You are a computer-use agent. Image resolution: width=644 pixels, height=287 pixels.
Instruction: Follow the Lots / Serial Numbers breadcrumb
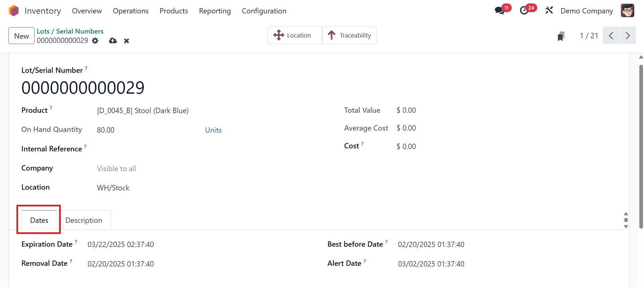coord(70,31)
